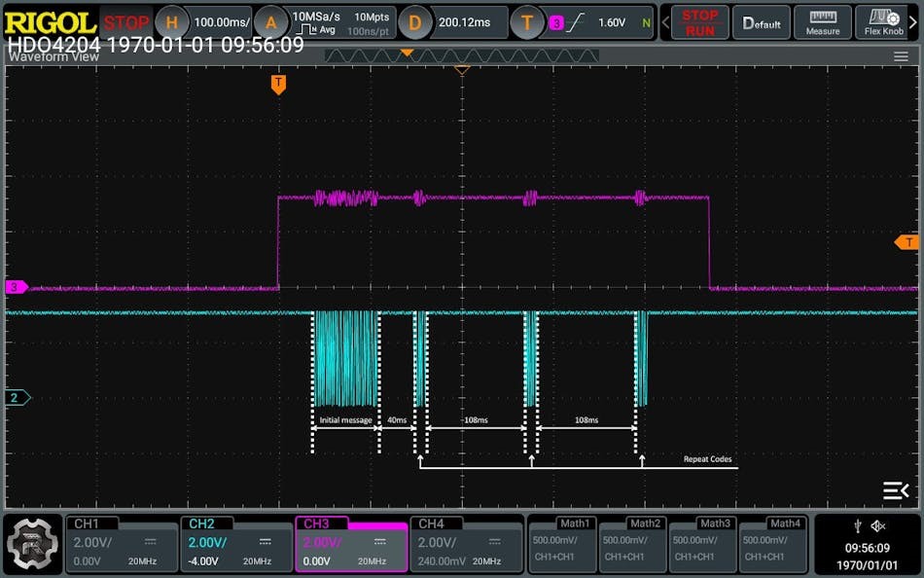The width and height of the screenshot is (924, 578).
Task: Click the Waveform View title
Action: pos(53,57)
